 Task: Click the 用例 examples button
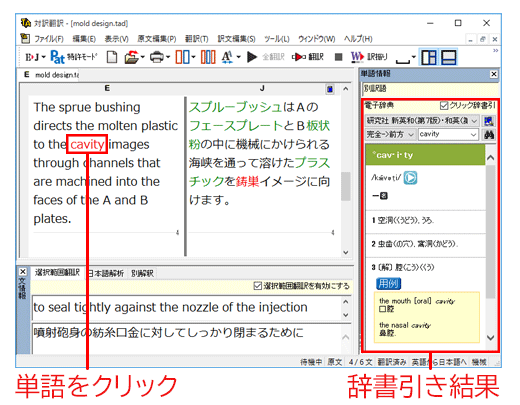(389, 284)
